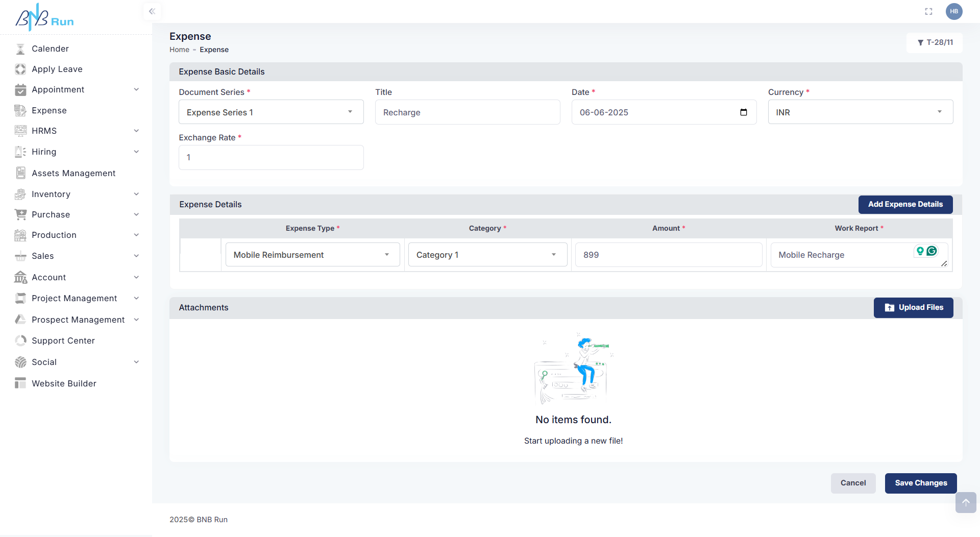Click the T-28/11 filter button
Screen dimensions: 980x537
tap(935, 43)
